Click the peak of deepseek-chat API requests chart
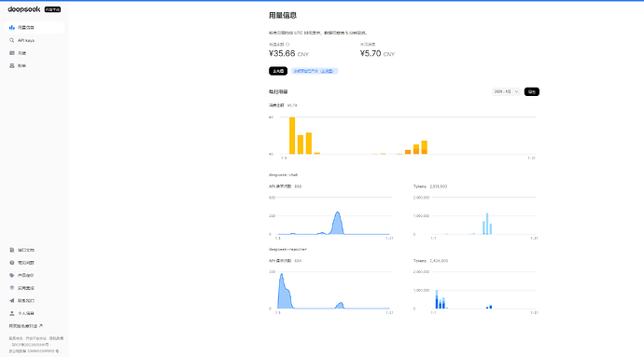The height and width of the screenshot is (357, 644). (x=337, y=213)
